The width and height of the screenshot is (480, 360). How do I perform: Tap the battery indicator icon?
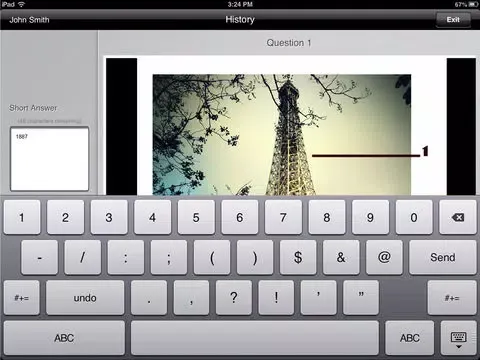[474, 4]
